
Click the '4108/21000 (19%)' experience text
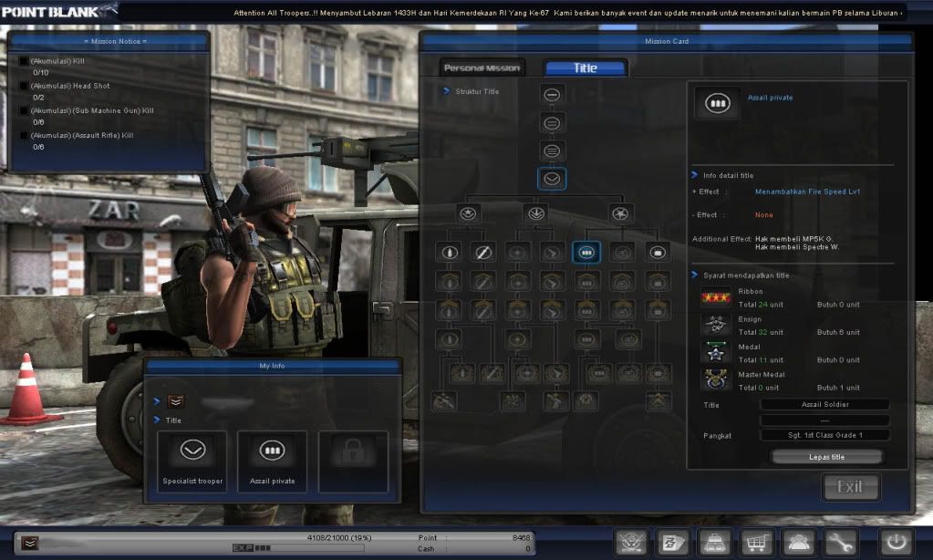click(x=339, y=537)
